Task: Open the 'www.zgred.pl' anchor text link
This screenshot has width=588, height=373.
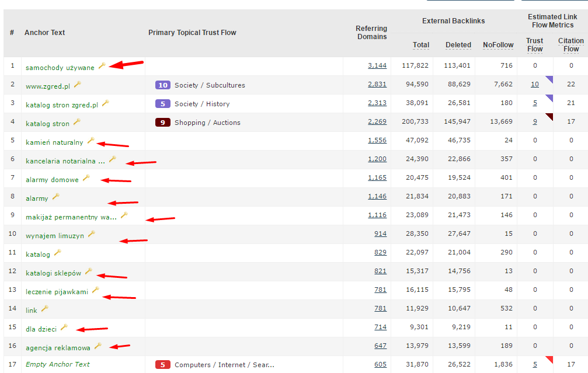Action: coord(48,86)
